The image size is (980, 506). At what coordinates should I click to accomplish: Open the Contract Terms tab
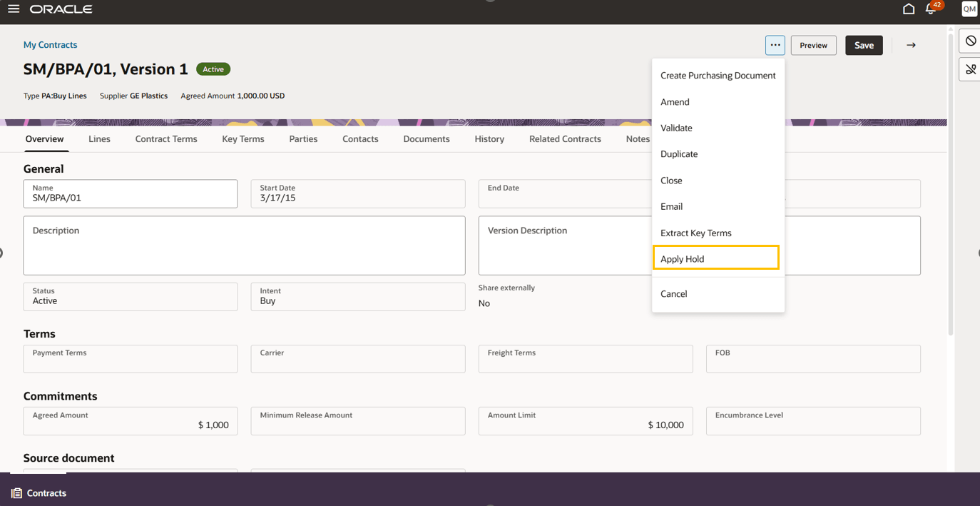tap(166, 139)
